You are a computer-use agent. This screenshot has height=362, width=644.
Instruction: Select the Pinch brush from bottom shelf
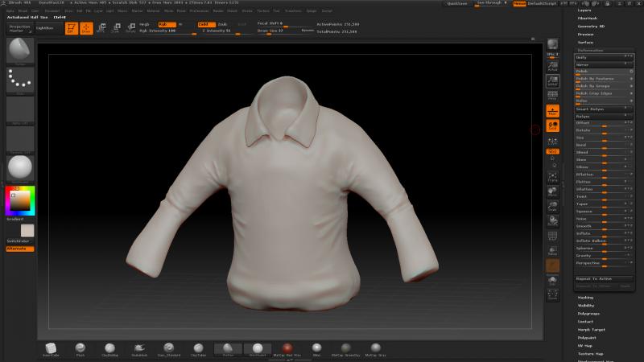coord(80,349)
